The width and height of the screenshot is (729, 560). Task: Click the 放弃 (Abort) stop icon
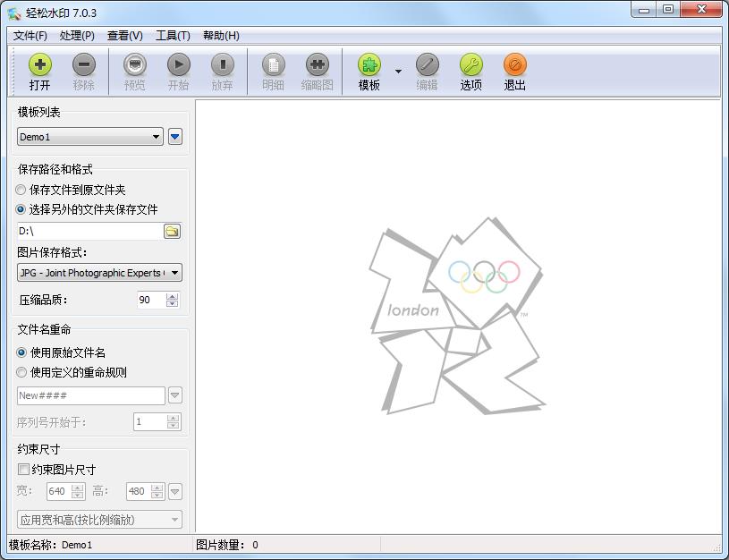tap(222, 64)
